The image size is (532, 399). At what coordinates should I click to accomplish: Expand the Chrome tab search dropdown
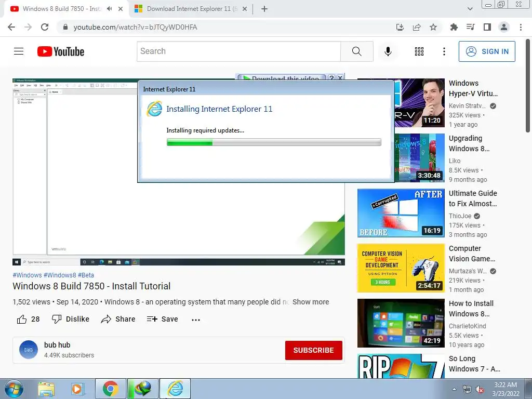click(x=470, y=9)
